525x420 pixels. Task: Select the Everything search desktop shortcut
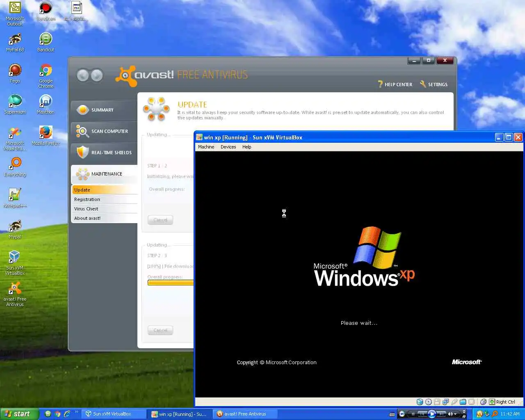tap(15, 167)
